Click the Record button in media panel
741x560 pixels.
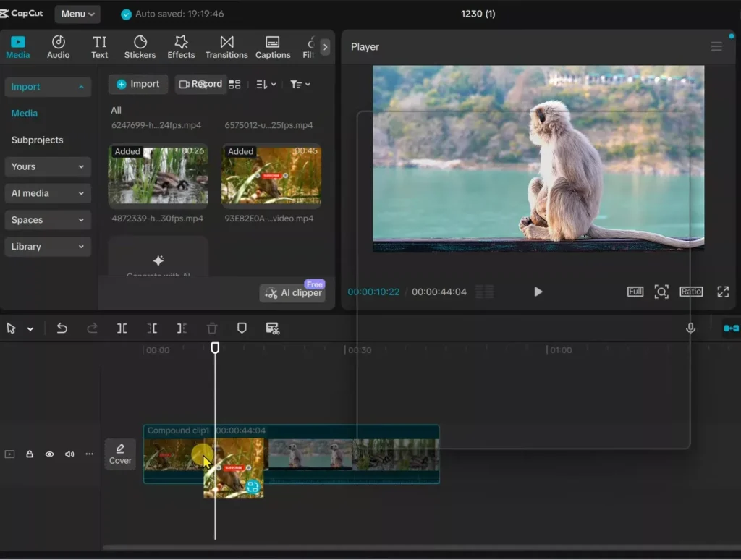(x=200, y=84)
